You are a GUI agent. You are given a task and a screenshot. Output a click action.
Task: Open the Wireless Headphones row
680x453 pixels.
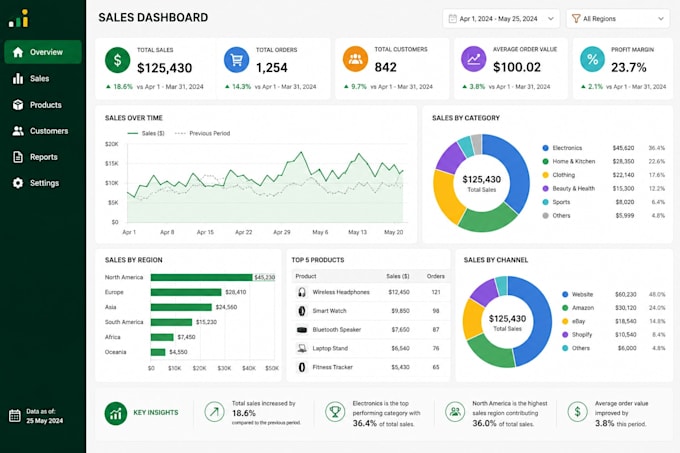pyautogui.click(x=371, y=292)
